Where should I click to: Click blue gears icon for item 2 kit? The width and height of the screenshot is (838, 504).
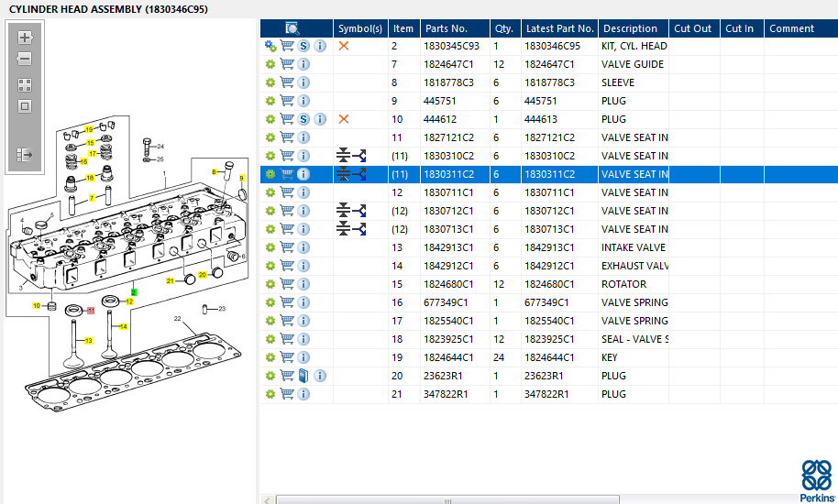click(270, 46)
